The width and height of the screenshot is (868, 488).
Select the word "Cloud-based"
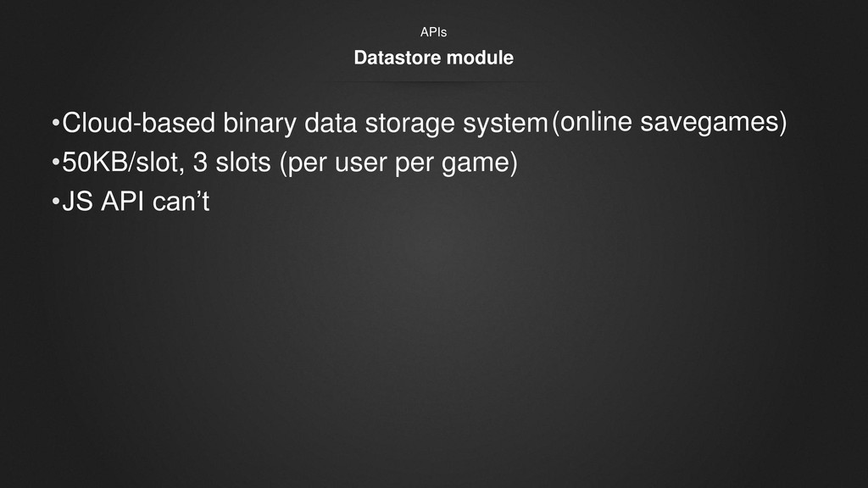click(x=138, y=122)
